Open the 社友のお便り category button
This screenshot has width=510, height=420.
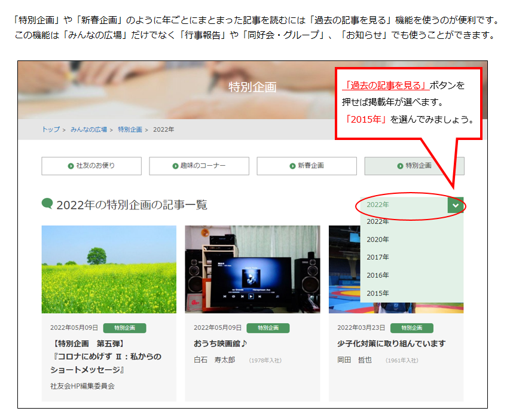[91, 166]
